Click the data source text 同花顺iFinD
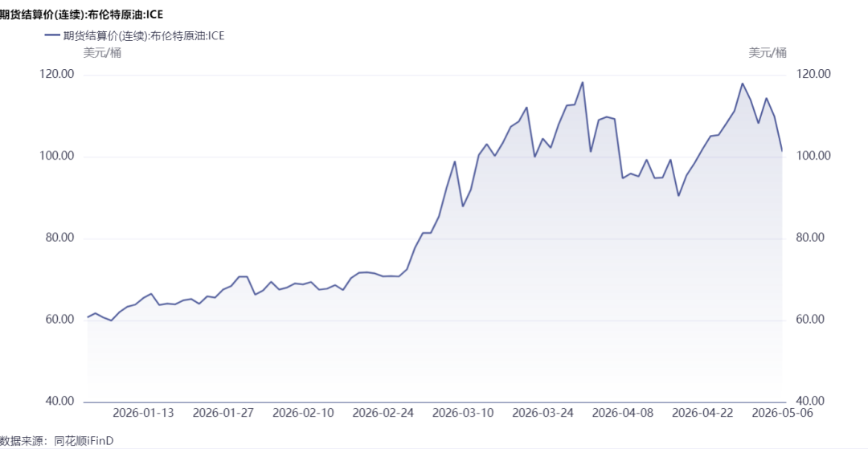868x449 pixels. click(84, 441)
